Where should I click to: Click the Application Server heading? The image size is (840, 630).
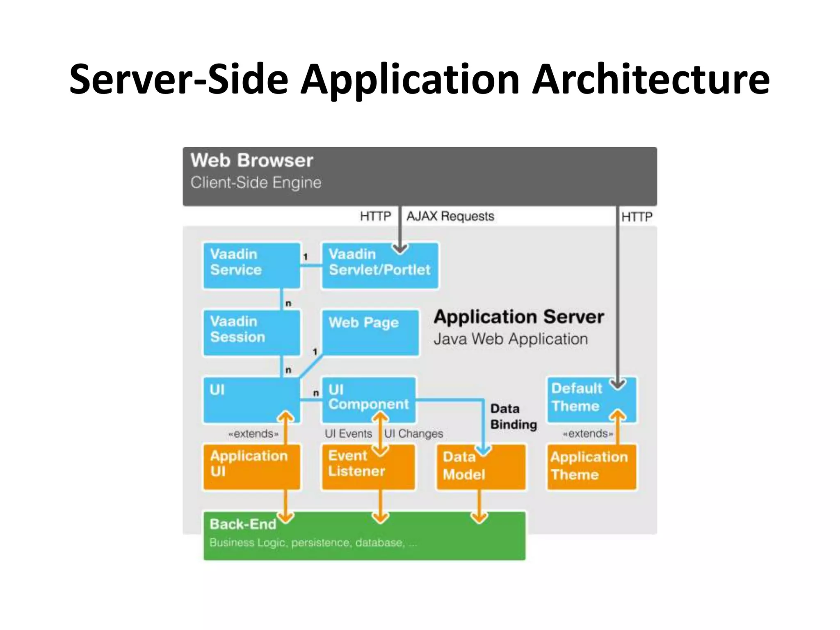(x=519, y=317)
